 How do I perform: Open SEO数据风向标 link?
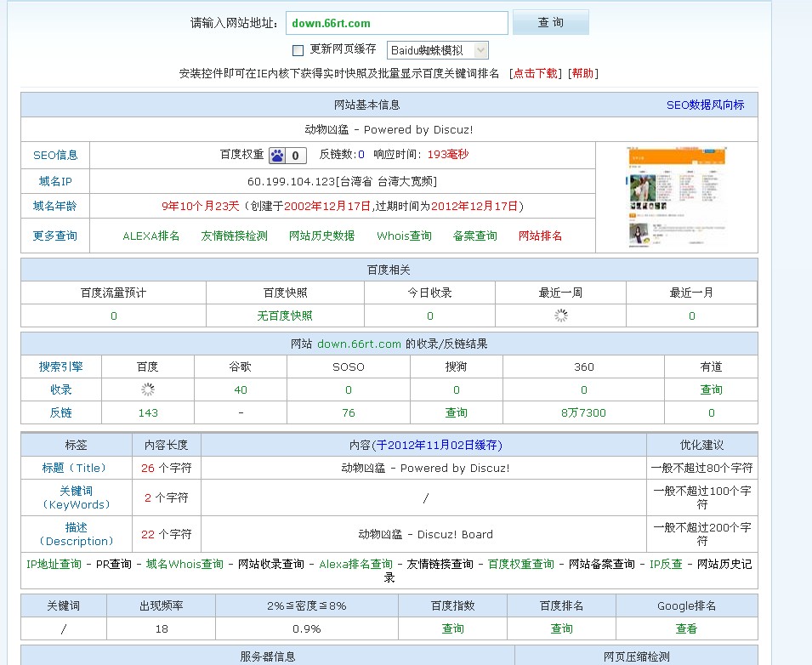pos(706,105)
